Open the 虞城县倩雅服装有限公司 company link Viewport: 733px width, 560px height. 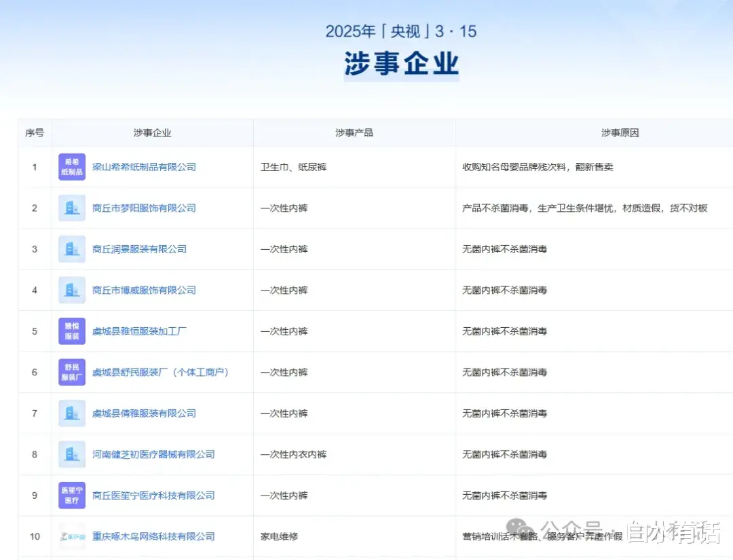144,413
